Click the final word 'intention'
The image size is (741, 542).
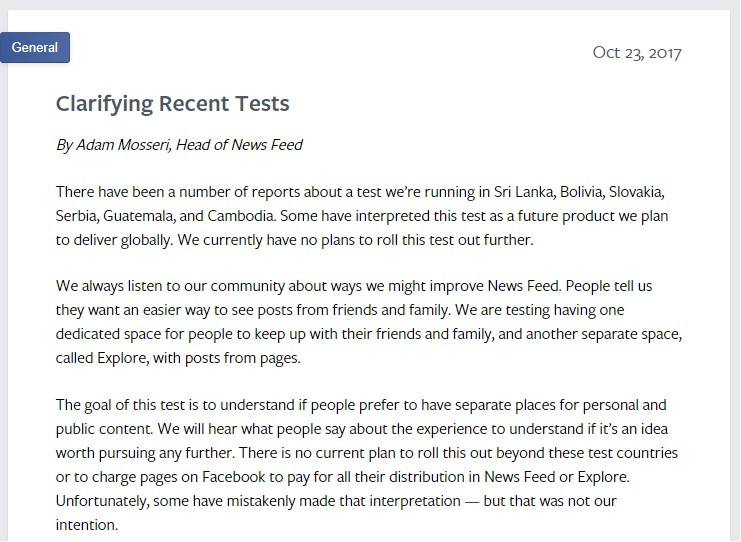click(x=85, y=524)
